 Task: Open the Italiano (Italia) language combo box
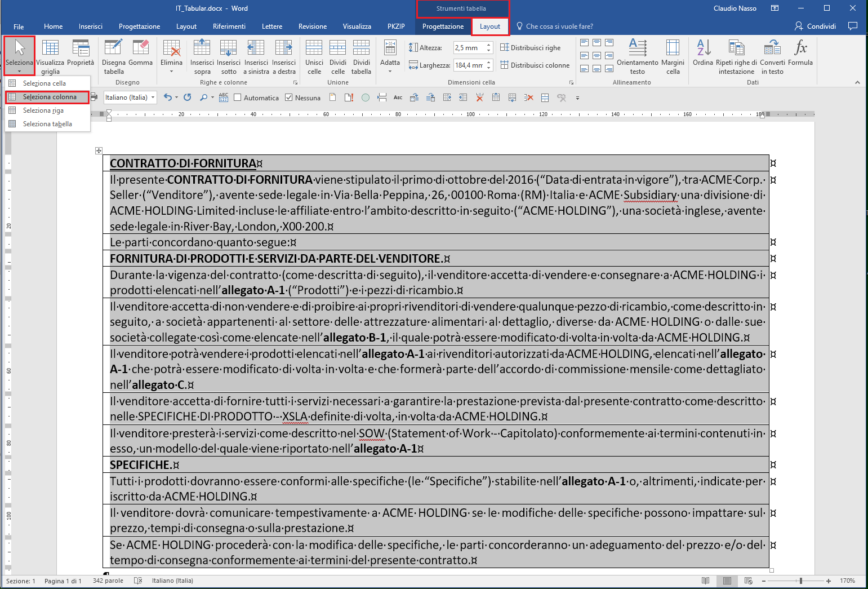pyautogui.click(x=130, y=98)
